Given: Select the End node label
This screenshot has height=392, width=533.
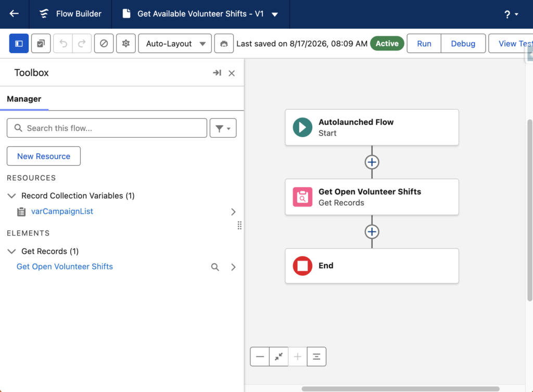Looking at the screenshot, I should 326,266.
